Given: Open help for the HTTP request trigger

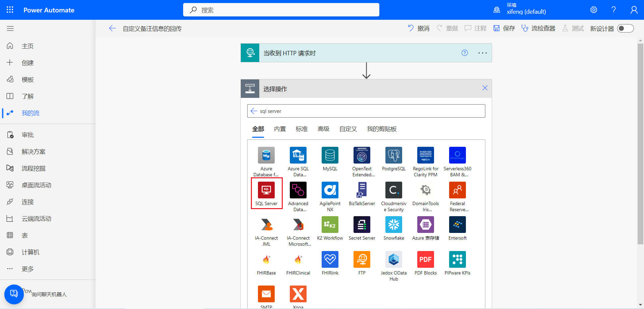Looking at the screenshot, I should point(465,53).
